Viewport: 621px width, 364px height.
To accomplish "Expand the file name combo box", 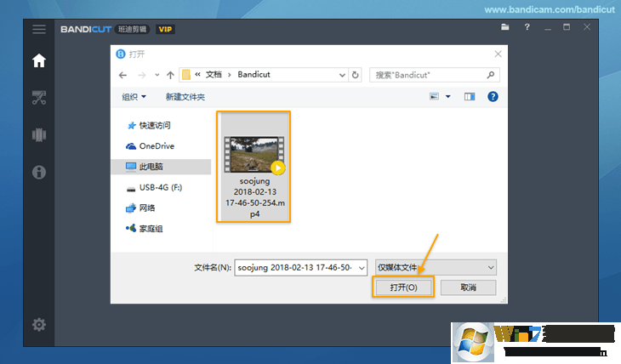I will pos(362,268).
